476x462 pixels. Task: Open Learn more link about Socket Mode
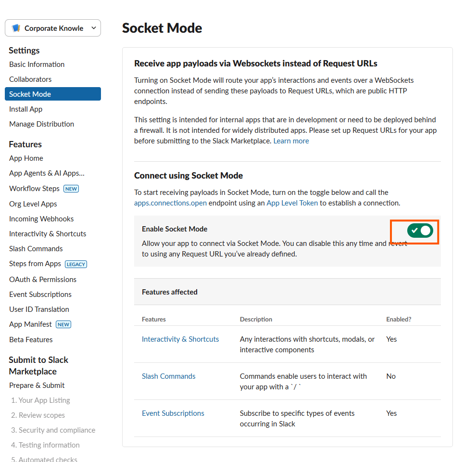[291, 141]
